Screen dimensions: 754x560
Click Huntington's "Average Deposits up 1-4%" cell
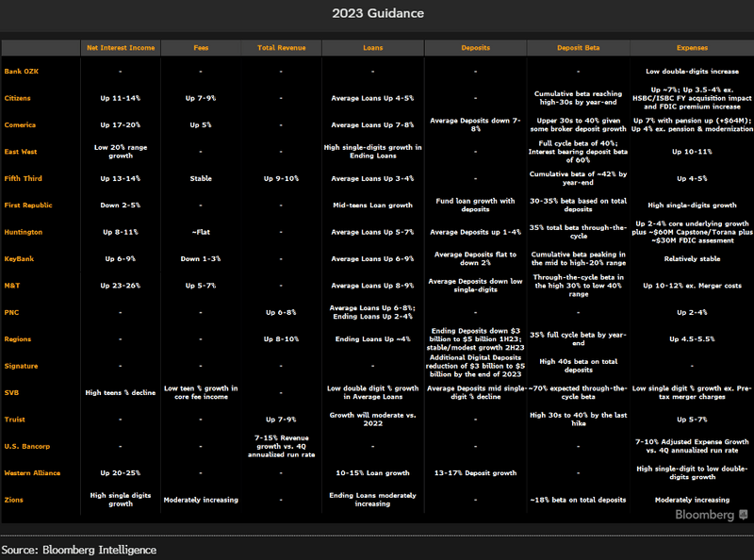[x=476, y=232]
